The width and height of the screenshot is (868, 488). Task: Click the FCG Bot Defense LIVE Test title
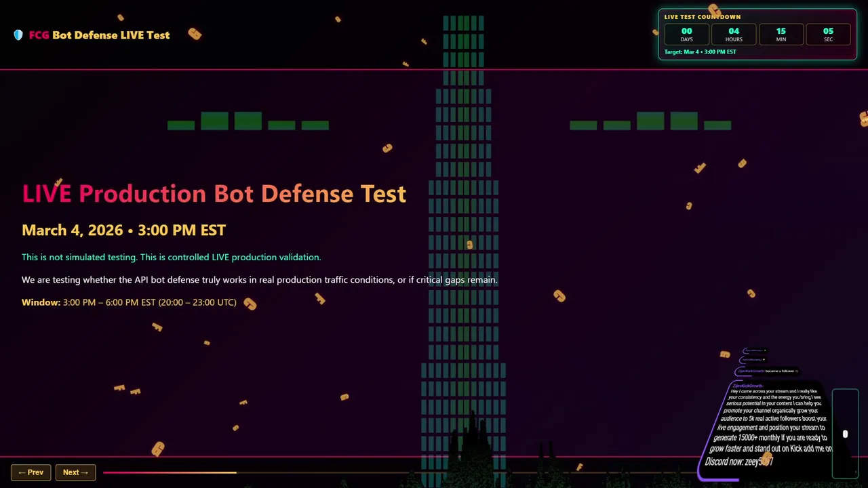click(x=99, y=35)
